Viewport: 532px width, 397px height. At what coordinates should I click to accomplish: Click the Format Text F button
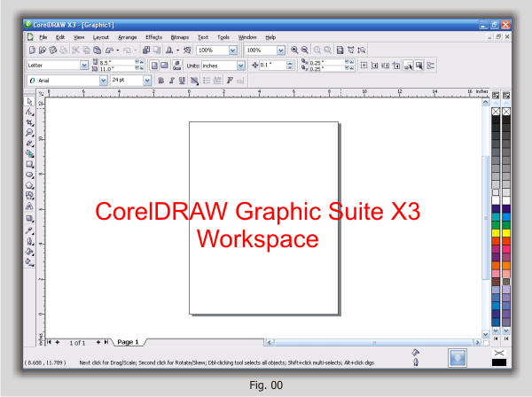click(x=230, y=81)
